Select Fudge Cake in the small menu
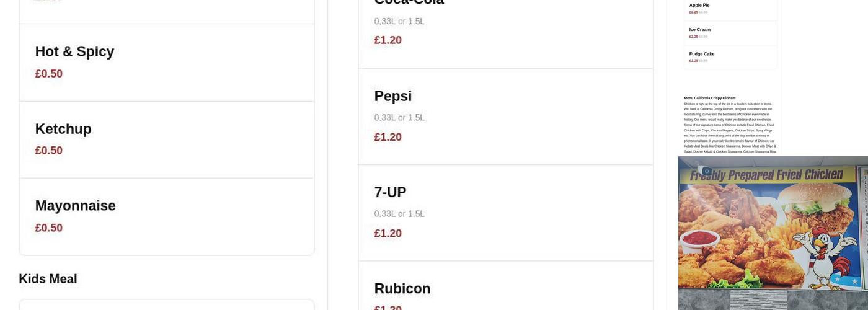 pos(702,54)
